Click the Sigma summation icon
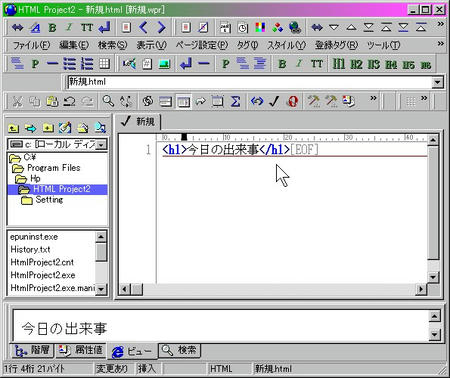Viewport: 450px width, 378px height. [235, 101]
